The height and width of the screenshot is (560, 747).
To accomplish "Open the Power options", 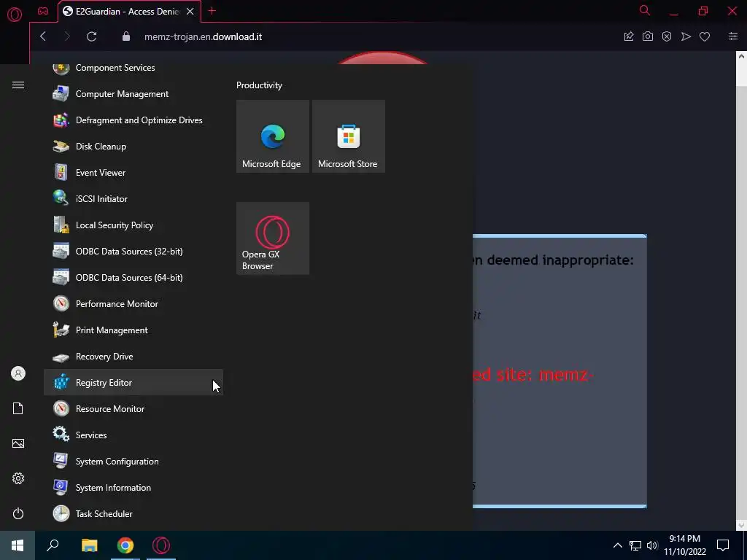I will coord(18,513).
